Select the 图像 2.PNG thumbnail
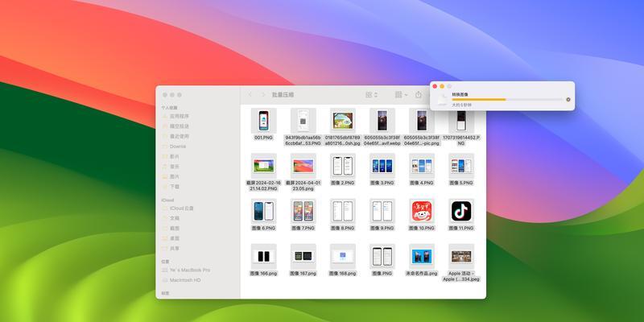Screen dimensions: 644x322 (x=343, y=166)
